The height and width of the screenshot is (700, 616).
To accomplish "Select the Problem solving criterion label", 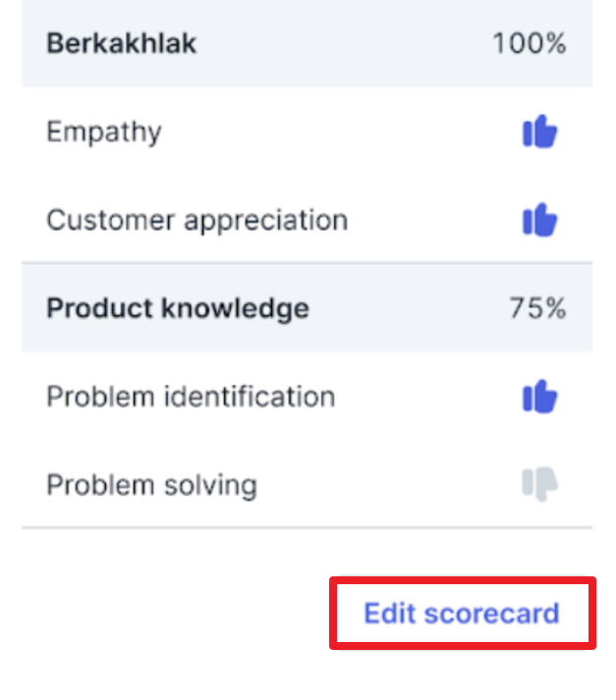I will point(152,486).
